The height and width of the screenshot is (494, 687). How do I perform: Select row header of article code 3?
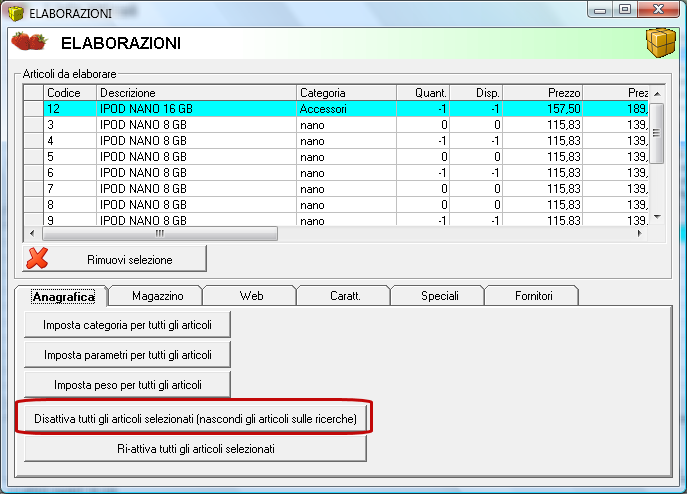click(x=33, y=125)
